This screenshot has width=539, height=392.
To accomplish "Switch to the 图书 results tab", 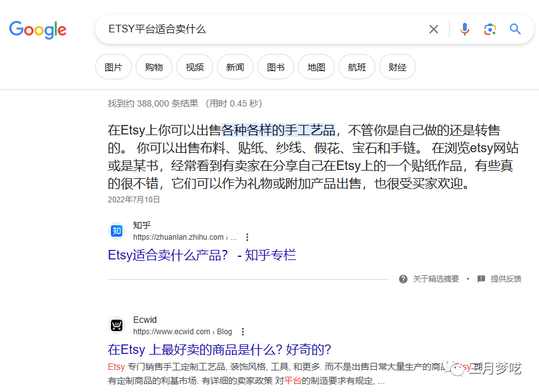I will (276, 67).
